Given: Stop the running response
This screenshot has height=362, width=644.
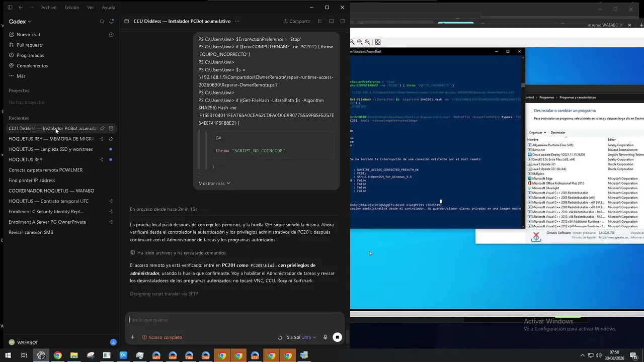Looking at the screenshot, I should [x=338, y=337].
